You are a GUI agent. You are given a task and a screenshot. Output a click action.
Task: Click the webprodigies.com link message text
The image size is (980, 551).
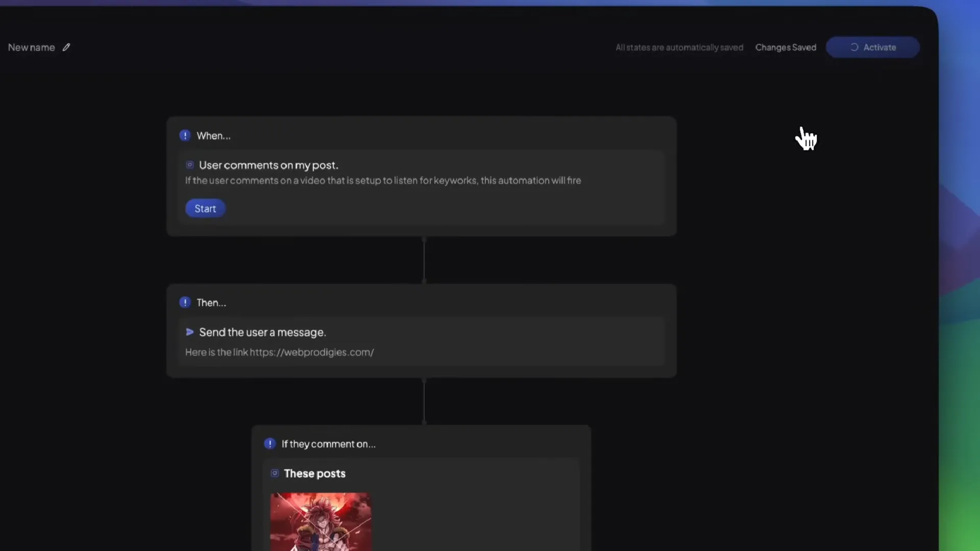280,352
